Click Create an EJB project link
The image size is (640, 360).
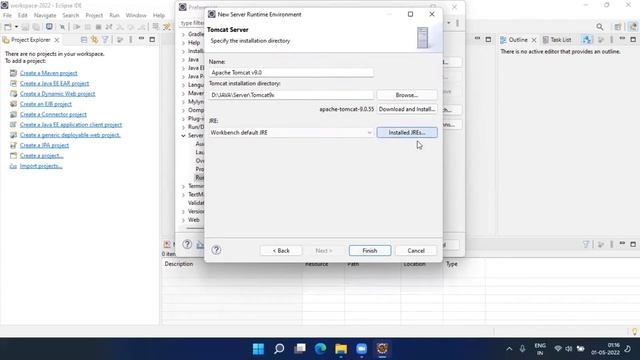(x=46, y=104)
